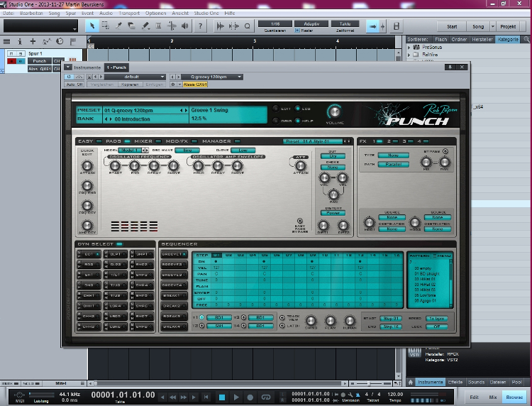The height and width of the screenshot is (406, 532).
Task: Toggle the Loop transport button
Action: click(x=266, y=397)
